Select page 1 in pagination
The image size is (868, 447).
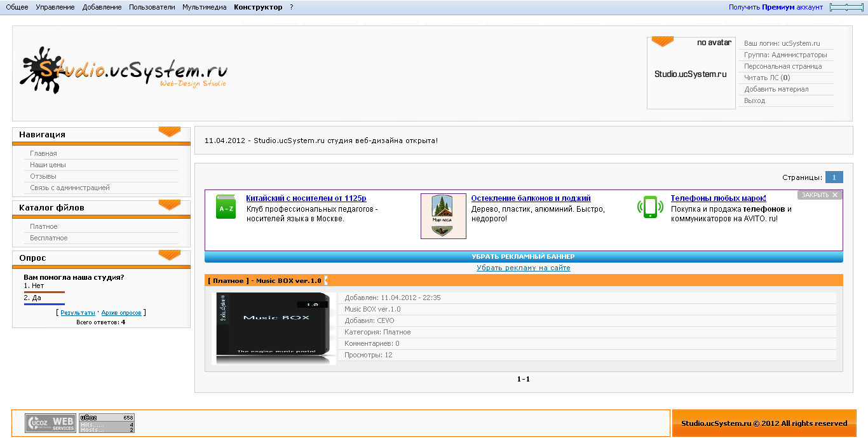[x=834, y=177]
